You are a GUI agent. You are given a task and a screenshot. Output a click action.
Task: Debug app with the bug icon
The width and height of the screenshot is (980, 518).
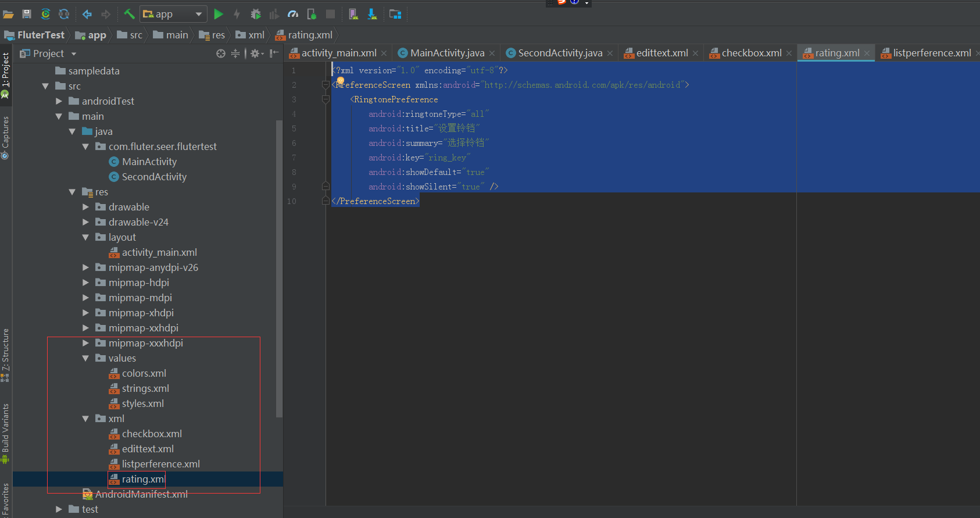256,14
